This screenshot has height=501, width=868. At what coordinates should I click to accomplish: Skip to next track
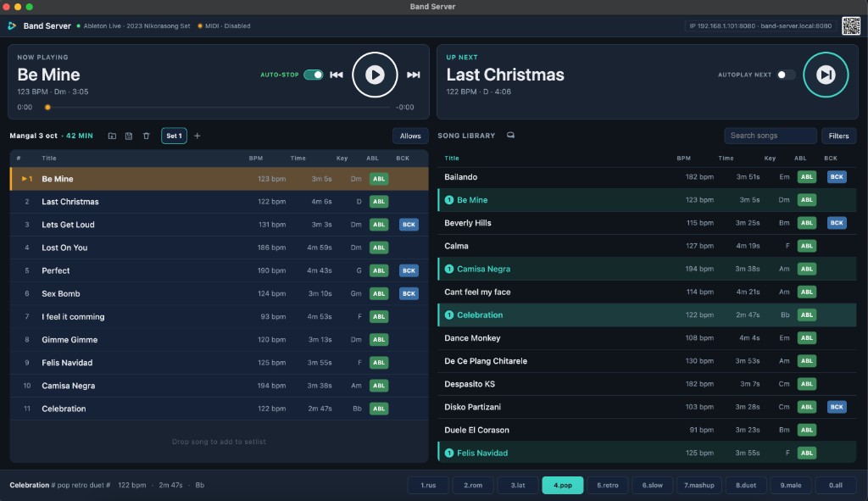click(414, 75)
